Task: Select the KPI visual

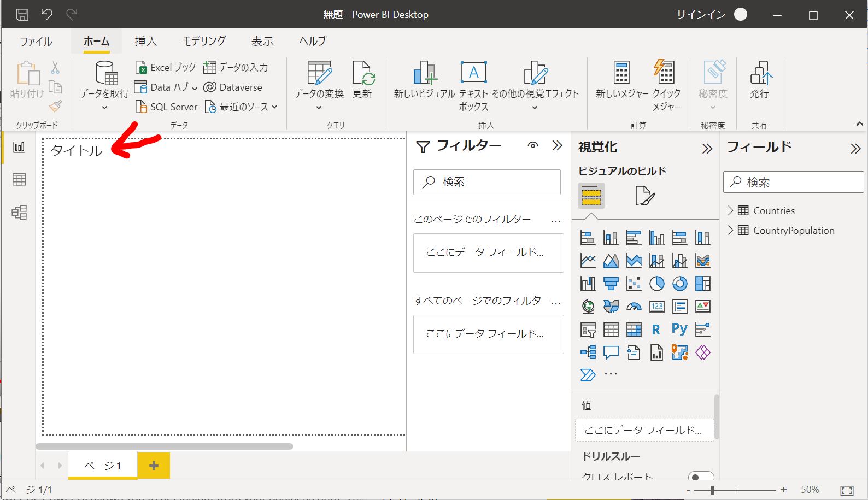Action: click(702, 307)
